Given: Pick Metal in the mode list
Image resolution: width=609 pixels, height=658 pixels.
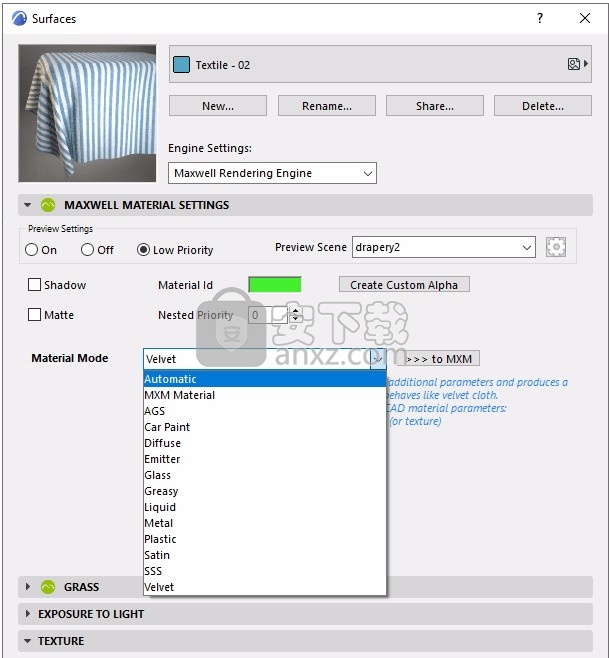Looking at the screenshot, I should 264,523.
